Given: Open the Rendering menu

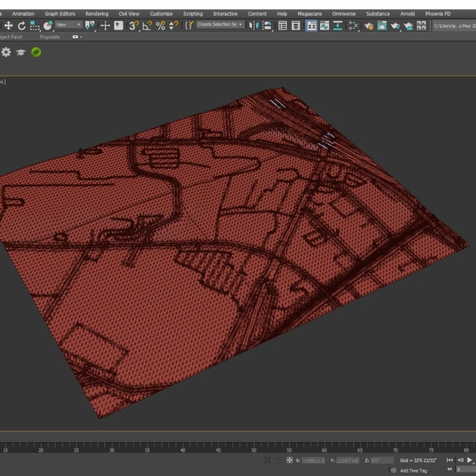Looking at the screenshot, I should [97, 13].
